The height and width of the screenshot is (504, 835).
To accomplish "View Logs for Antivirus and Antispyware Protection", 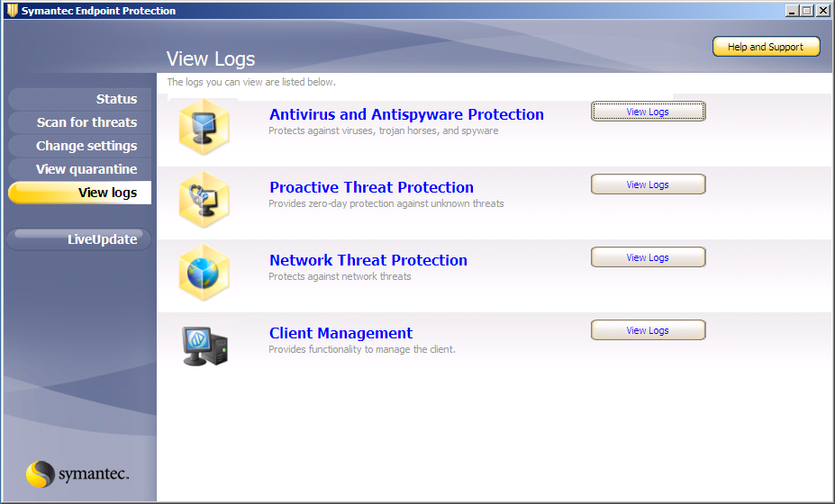I will (x=648, y=112).
